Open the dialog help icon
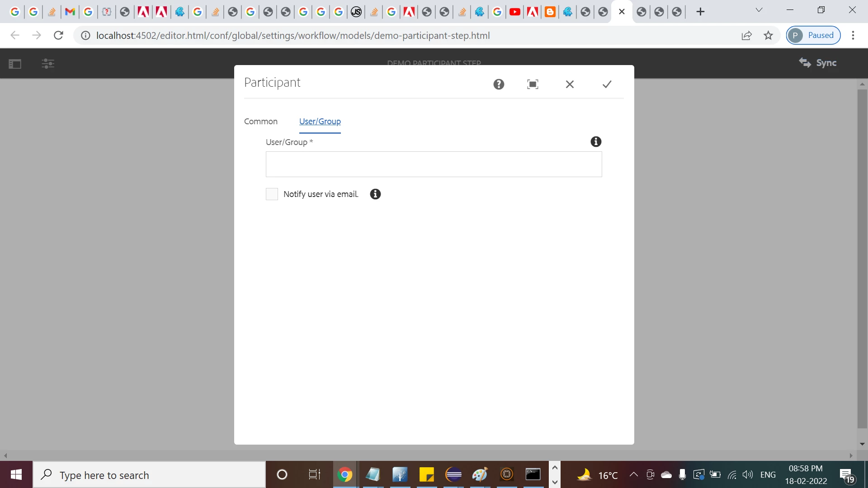 [499, 84]
